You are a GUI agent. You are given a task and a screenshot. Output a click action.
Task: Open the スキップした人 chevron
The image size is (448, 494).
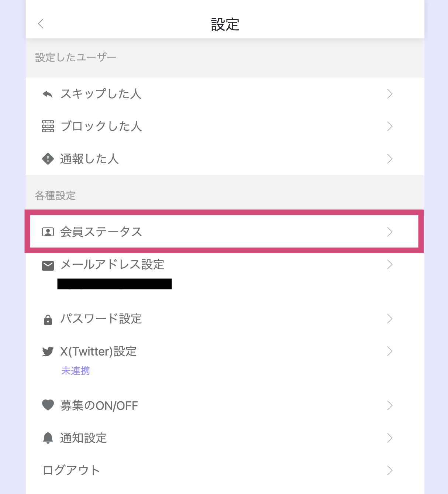pos(390,94)
